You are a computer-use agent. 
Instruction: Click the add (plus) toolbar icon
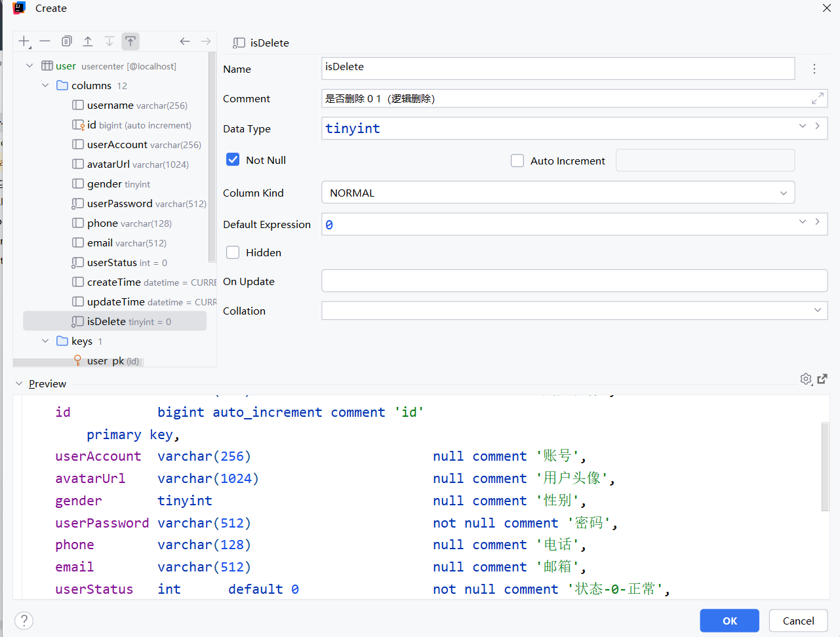point(24,41)
